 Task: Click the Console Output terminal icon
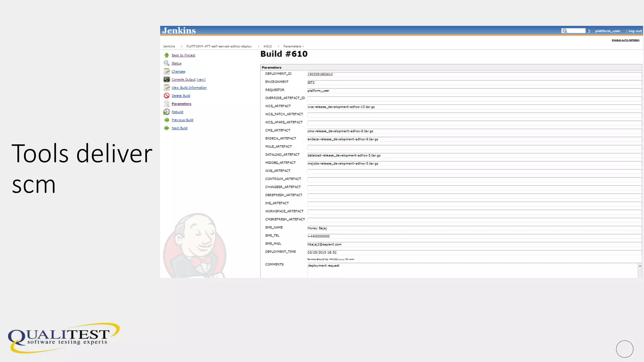[167, 80]
